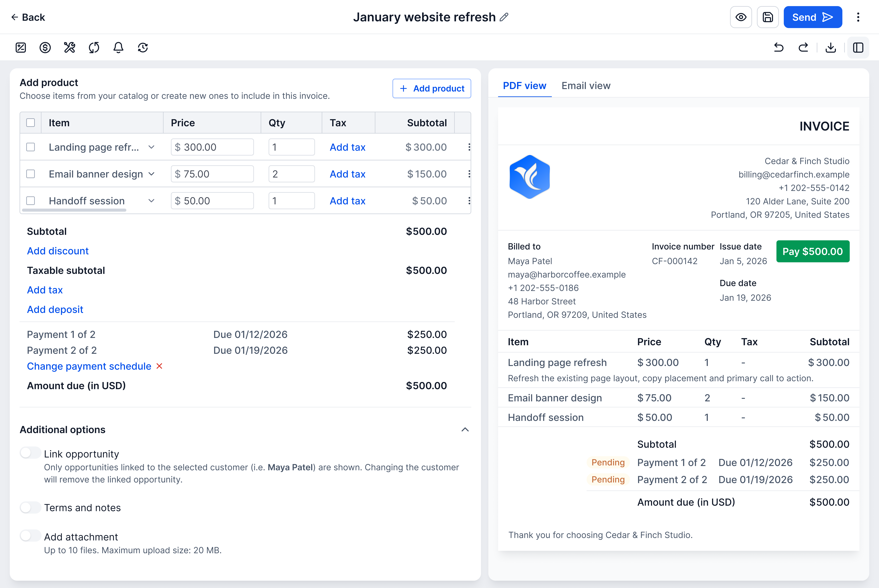Toggle the side panel layout icon
Image resolution: width=879 pixels, height=588 pixels.
point(858,48)
